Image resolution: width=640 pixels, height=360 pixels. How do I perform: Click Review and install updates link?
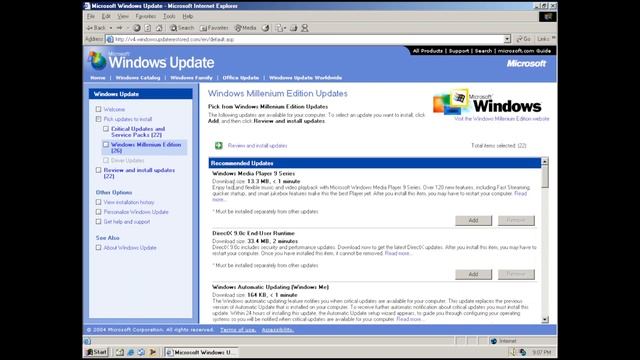tap(258, 146)
